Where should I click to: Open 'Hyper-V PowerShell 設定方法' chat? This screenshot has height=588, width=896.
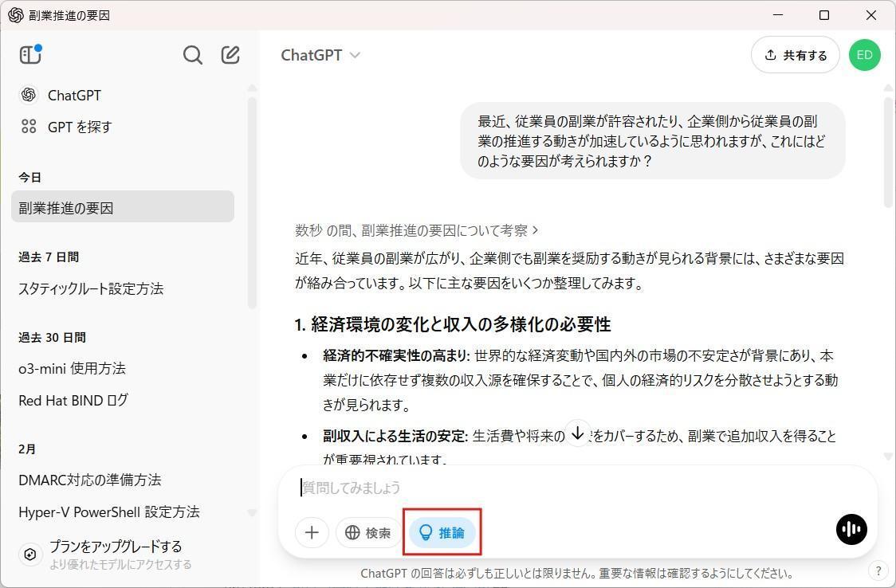pyautogui.click(x=109, y=512)
